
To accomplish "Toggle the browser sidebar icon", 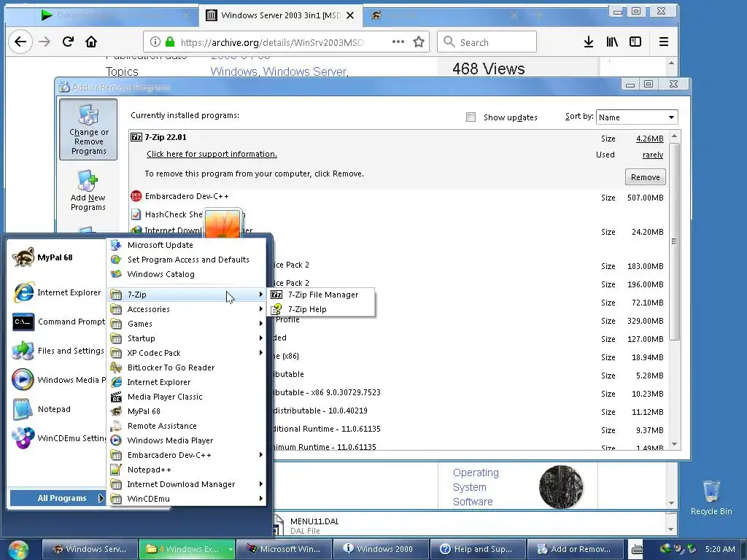I will [x=635, y=42].
